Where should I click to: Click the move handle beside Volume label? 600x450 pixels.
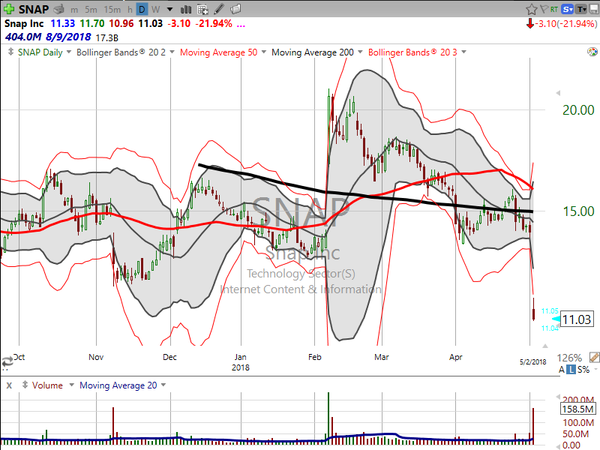pyautogui.click(x=25, y=385)
